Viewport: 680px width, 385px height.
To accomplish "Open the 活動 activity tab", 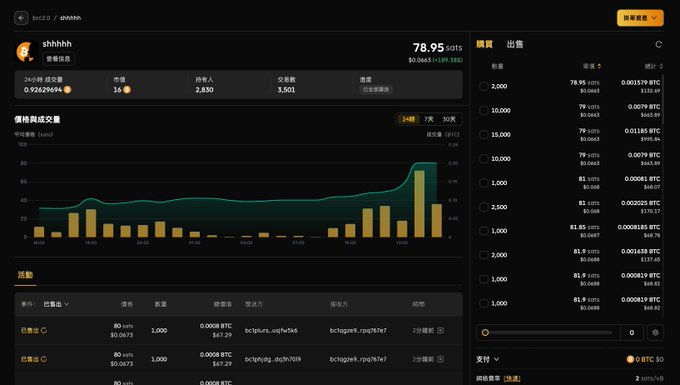I will pos(25,275).
